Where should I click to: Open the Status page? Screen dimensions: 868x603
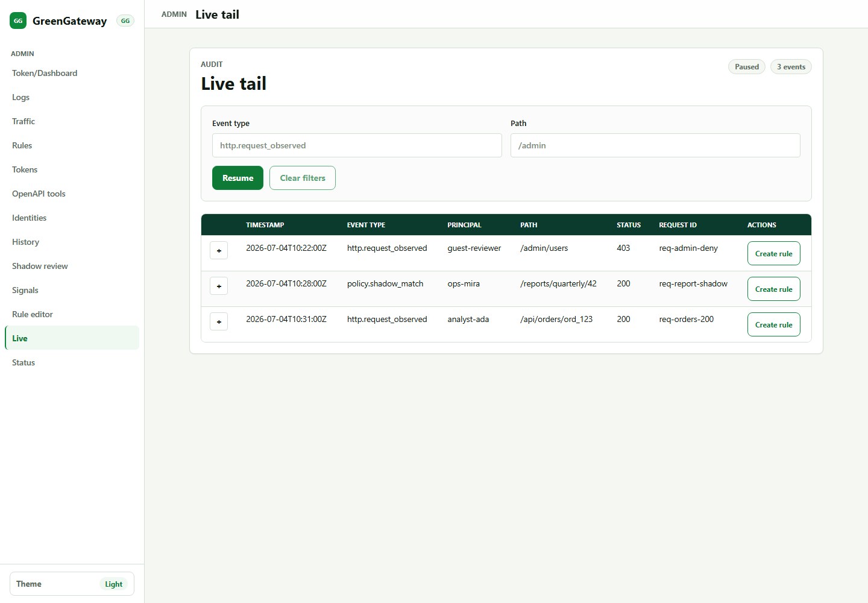click(x=72, y=362)
